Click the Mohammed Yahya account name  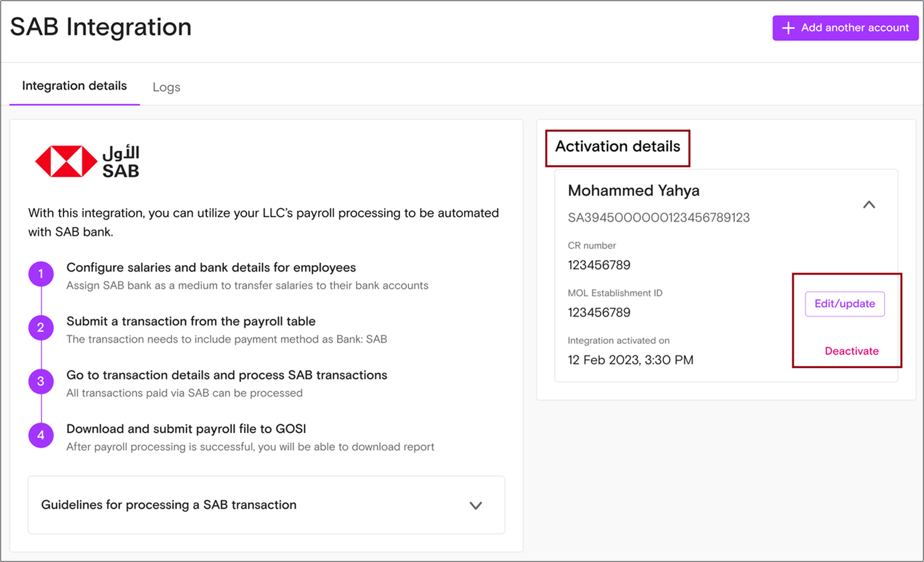coord(633,190)
